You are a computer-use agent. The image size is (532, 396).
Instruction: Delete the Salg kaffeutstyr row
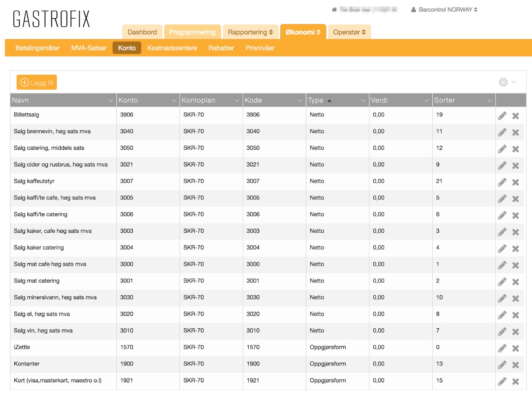(x=516, y=182)
